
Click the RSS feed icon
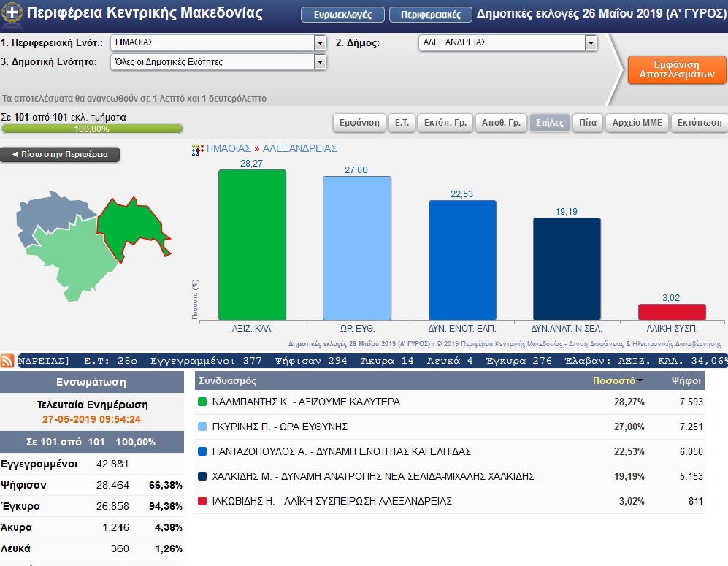(7, 361)
